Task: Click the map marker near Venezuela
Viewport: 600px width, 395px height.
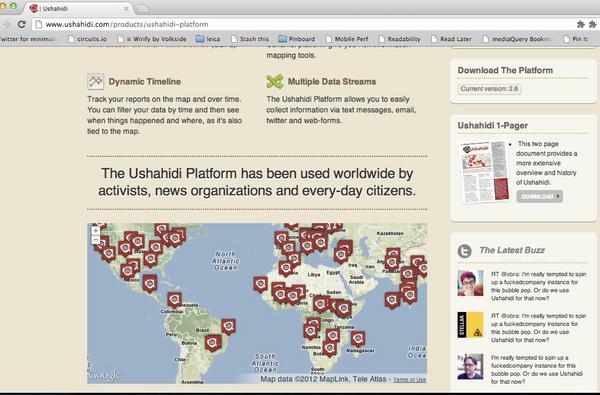Action: point(174,299)
